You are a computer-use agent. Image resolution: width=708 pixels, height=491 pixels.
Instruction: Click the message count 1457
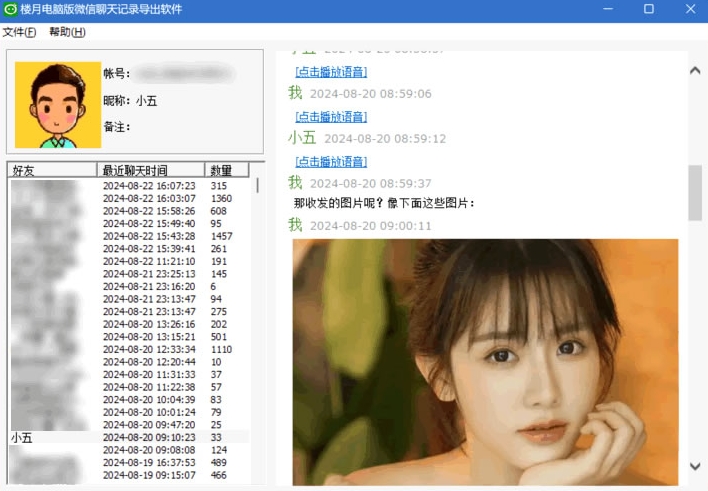(x=221, y=236)
